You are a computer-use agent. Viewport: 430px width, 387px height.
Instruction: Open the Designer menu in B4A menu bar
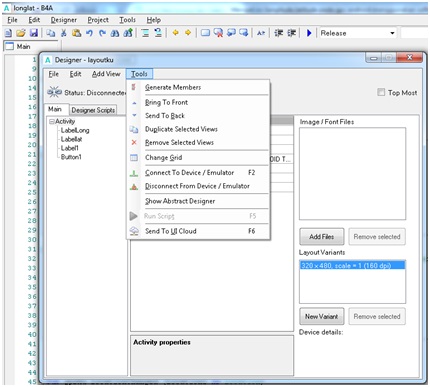(64, 20)
